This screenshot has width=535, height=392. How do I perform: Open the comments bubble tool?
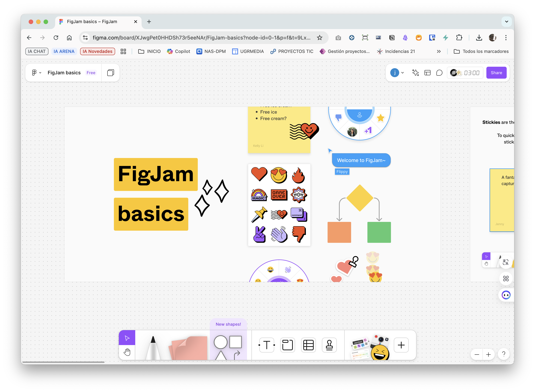[x=439, y=73]
